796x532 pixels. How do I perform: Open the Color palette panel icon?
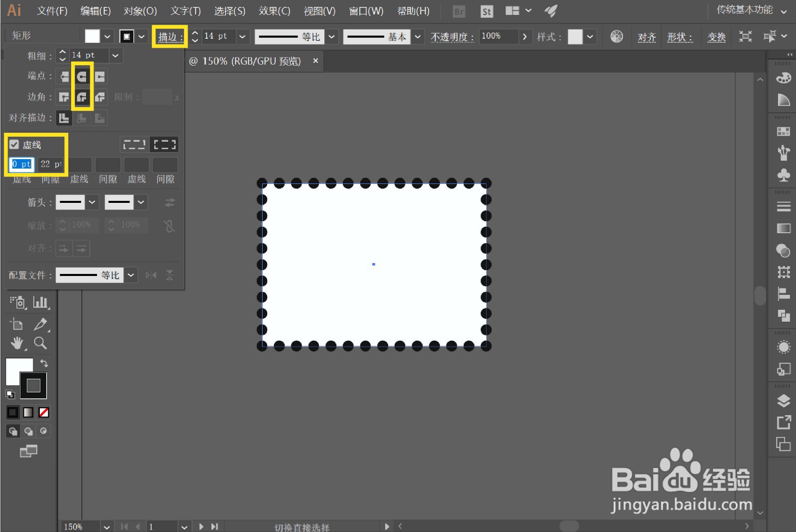pos(784,78)
